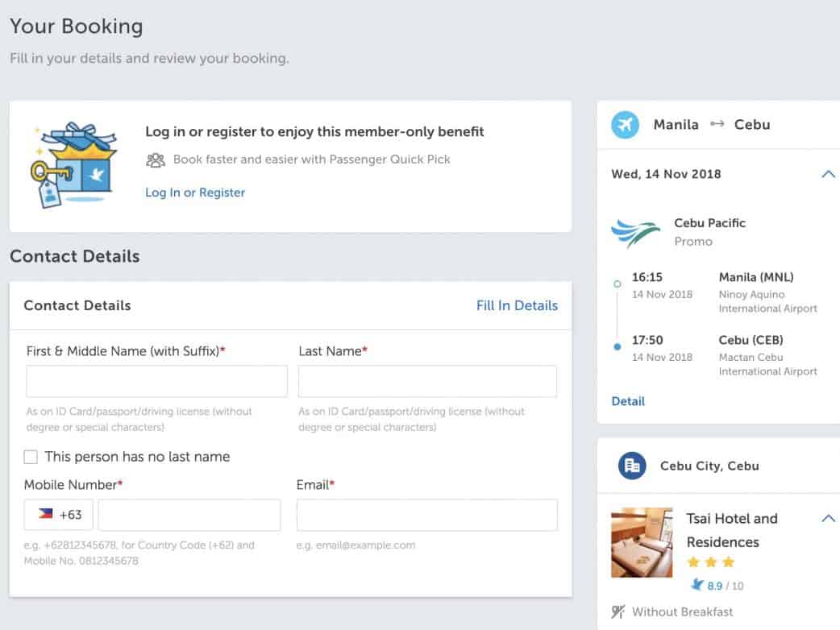Click the gift box key illustration
The width and height of the screenshot is (840, 630).
(74, 166)
